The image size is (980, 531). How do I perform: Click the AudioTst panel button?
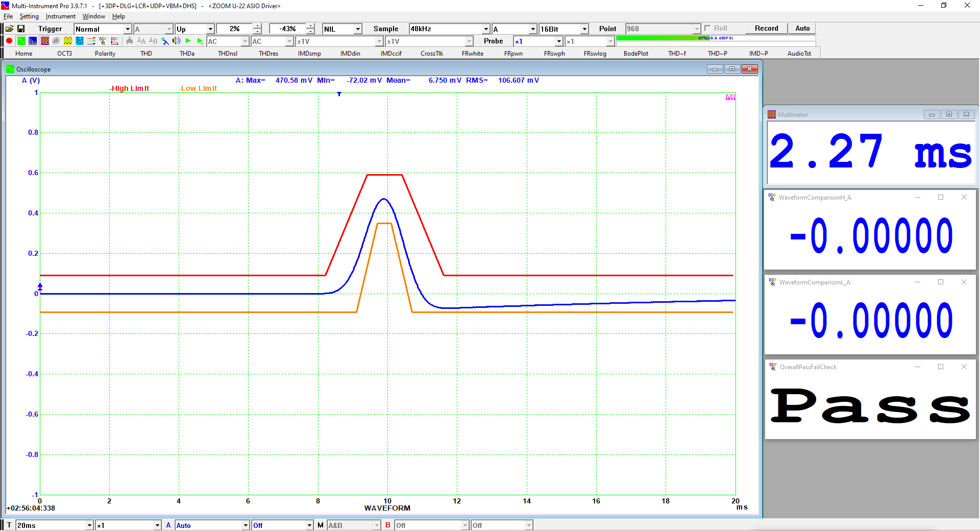[x=799, y=53]
